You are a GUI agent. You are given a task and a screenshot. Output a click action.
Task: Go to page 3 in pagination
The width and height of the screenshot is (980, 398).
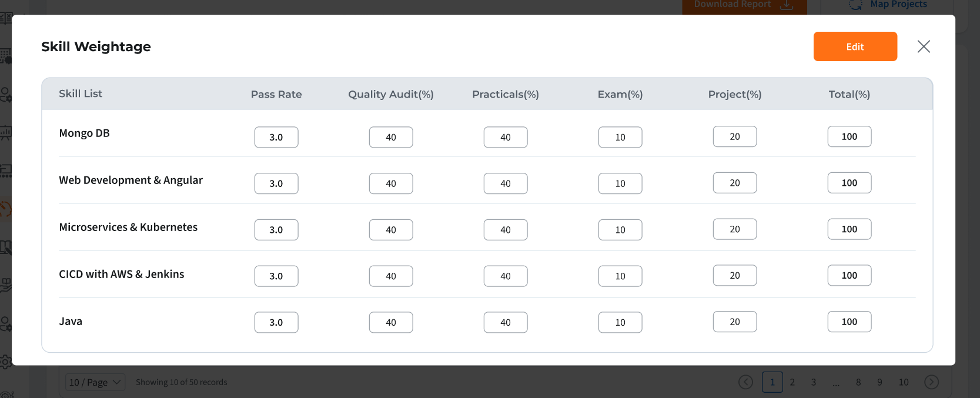814,382
